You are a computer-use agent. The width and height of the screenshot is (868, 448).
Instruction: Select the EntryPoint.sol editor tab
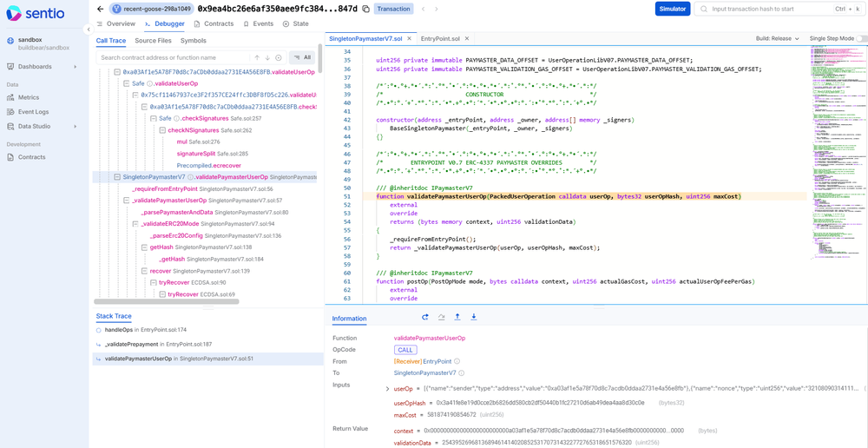click(440, 39)
